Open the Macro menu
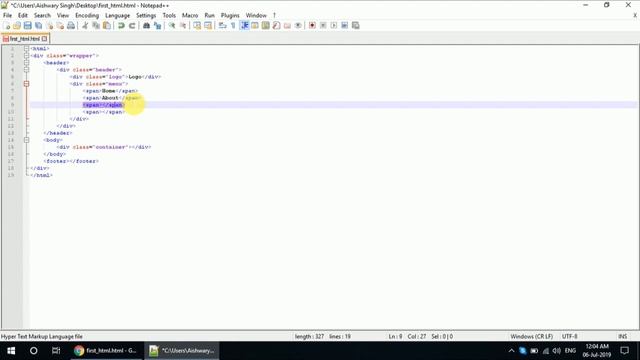The width and height of the screenshot is (640, 360). pyautogui.click(x=190, y=16)
